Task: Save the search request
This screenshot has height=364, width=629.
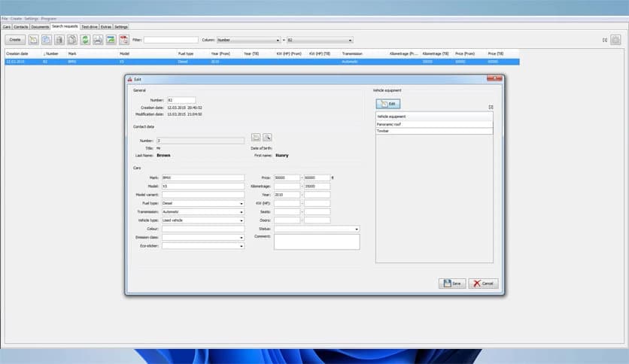Action: pos(451,284)
